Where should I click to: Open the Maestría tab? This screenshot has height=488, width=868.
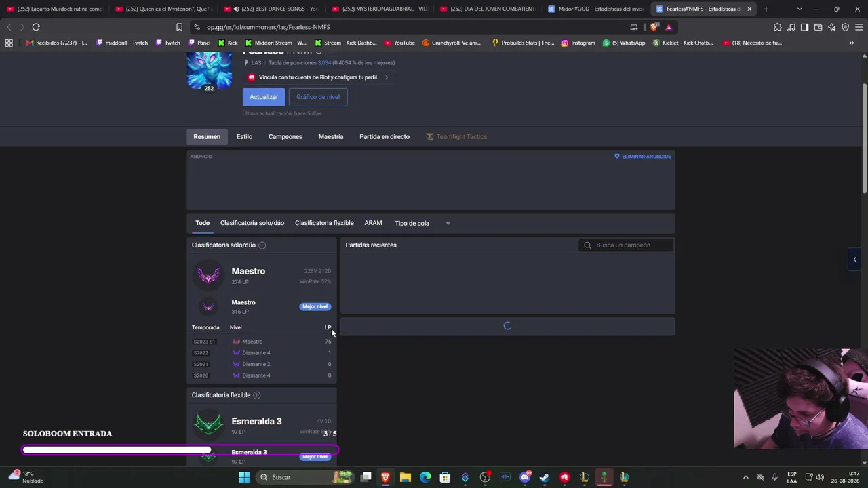click(331, 136)
